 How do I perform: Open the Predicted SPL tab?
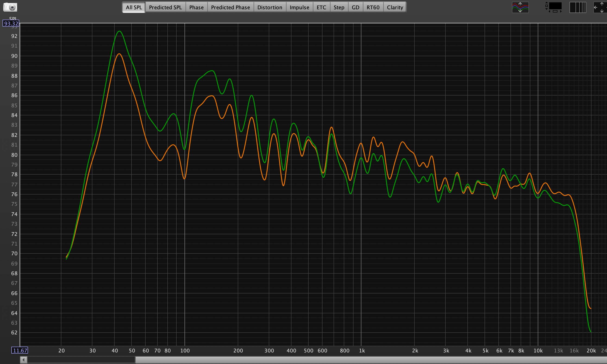[166, 7]
